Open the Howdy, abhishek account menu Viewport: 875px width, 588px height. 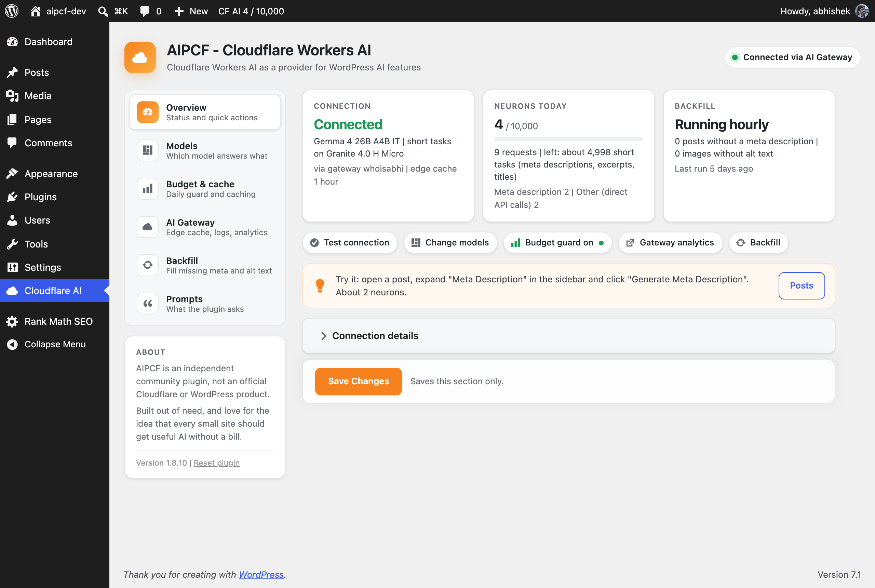click(824, 11)
